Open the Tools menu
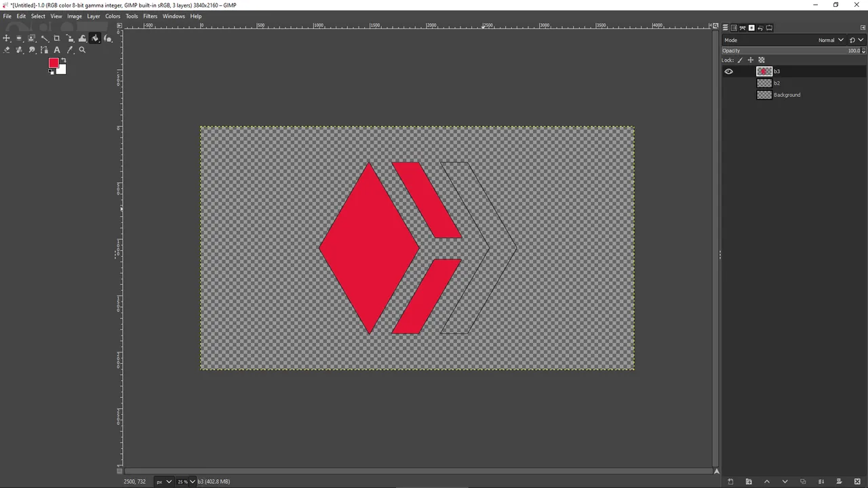 click(x=132, y=16)
